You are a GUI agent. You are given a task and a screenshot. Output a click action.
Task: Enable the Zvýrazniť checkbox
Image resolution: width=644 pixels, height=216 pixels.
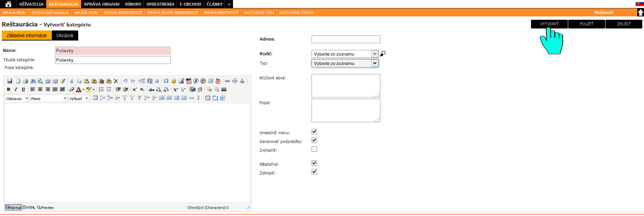[314, 149]
